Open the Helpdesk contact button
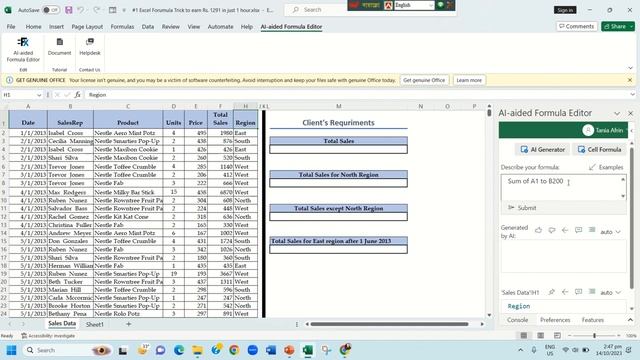This screenshot has height=360, width=640. click(x=90, y=47)
